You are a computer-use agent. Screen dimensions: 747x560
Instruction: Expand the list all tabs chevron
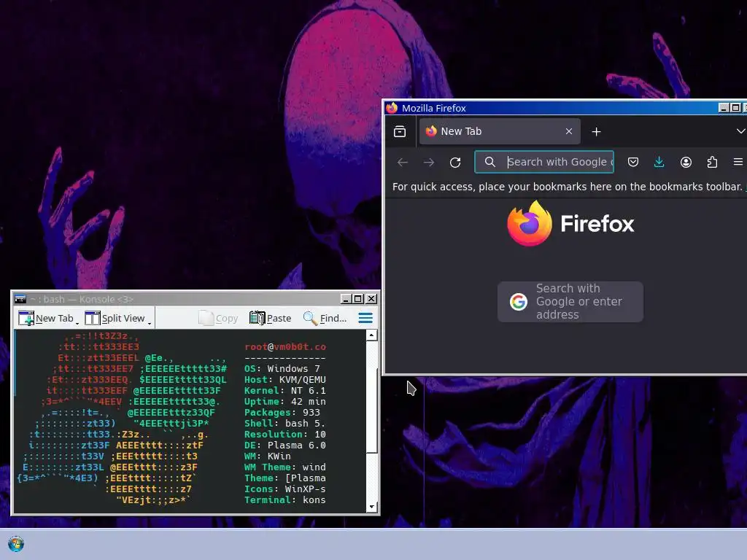pos(740,131)
